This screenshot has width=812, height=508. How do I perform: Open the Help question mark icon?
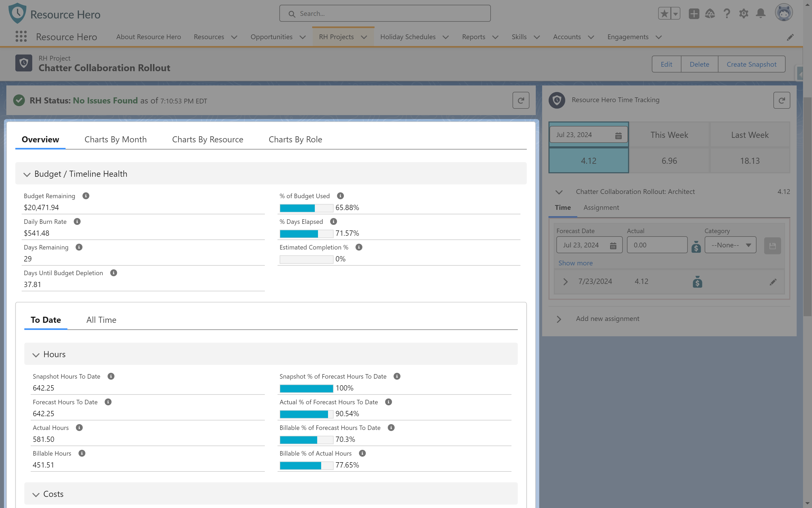click(727, 13)
